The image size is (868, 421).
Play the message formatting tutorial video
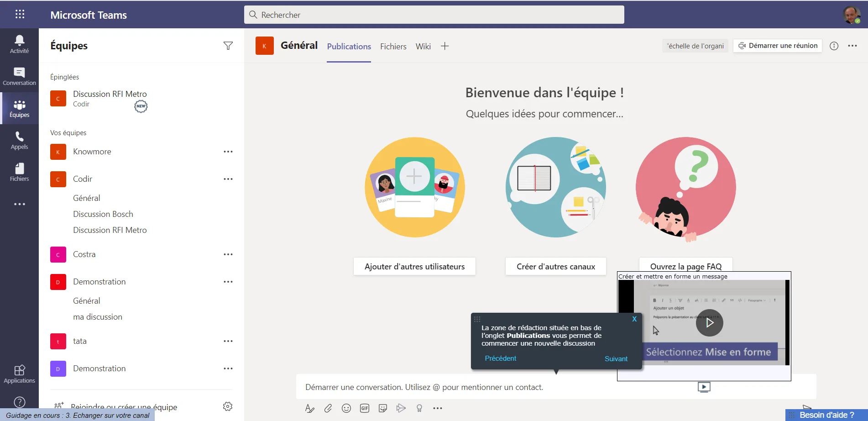pyautogui.click(x=710, y=323)
